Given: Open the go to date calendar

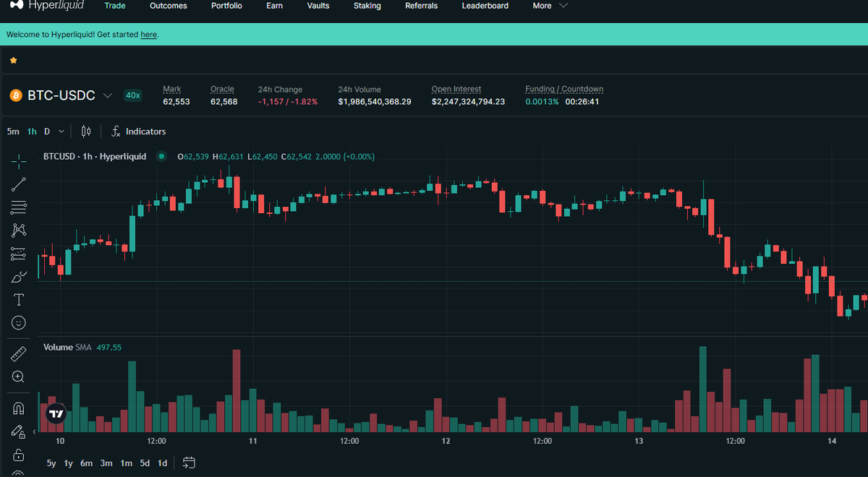Looking at the screenshot, I should coord(189,463).
